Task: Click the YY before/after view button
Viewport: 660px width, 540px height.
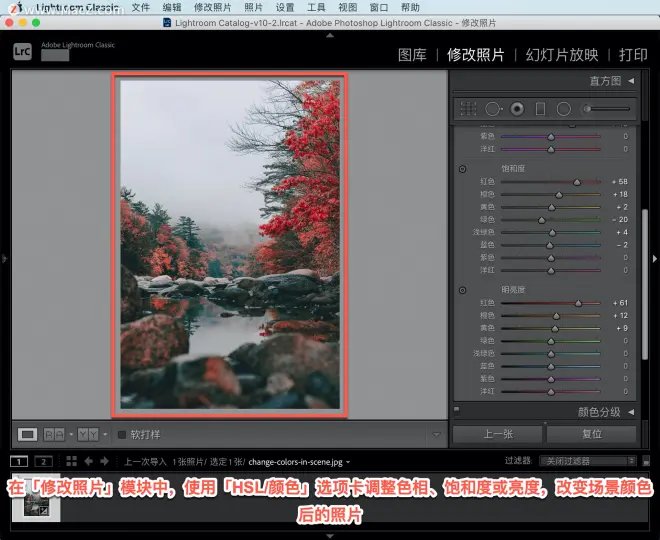Action: pos(88,434)
